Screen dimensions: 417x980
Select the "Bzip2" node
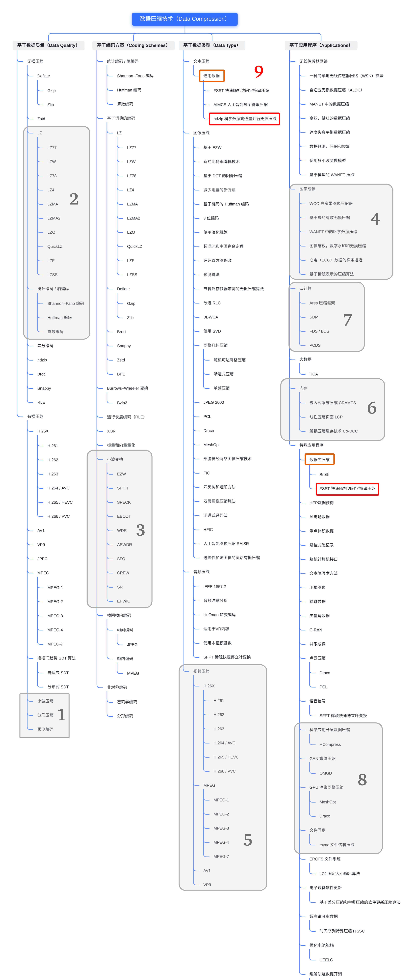tap(122, 403)
